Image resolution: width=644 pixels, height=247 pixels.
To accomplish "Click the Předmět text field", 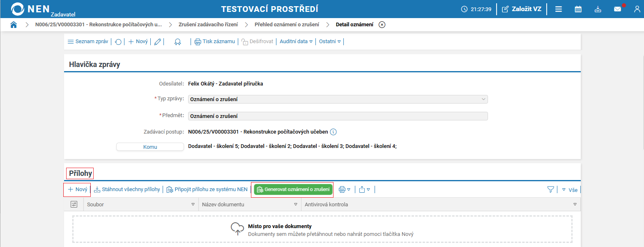I will point(338,116).
